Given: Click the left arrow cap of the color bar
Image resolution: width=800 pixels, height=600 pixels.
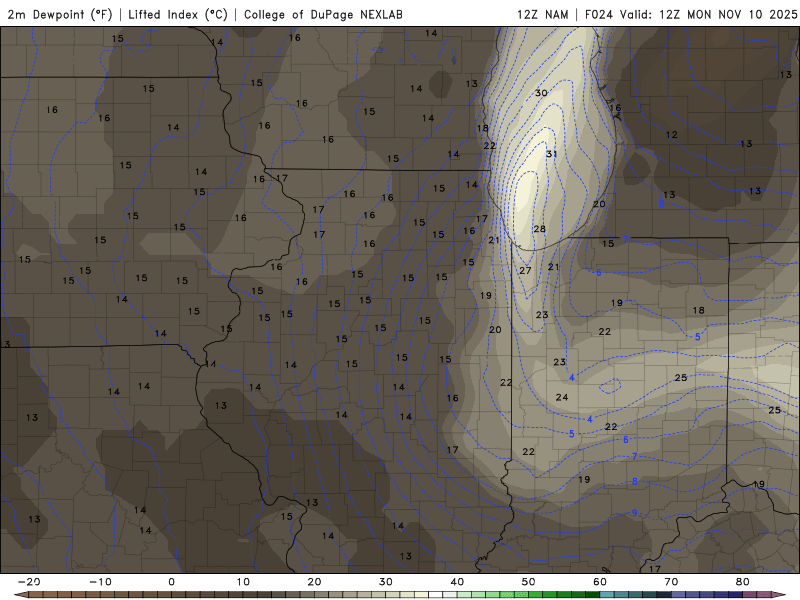Looking at the screenshot, I should [x=20, y=595].
